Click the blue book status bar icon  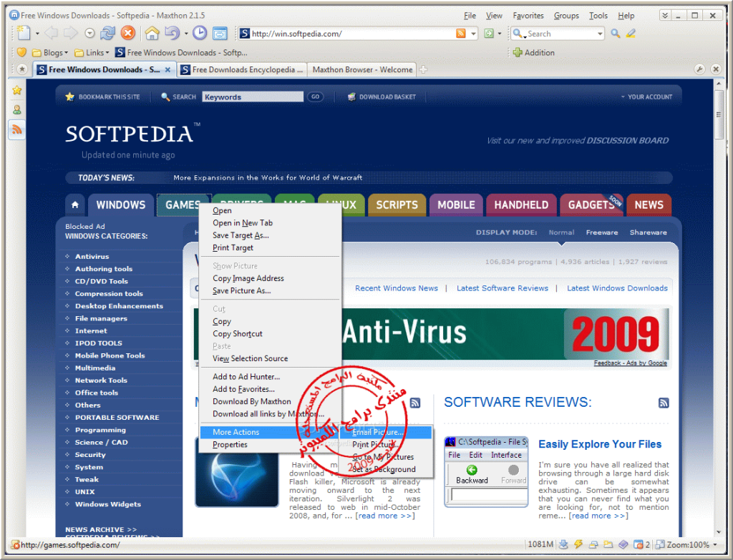click(623, 544)
